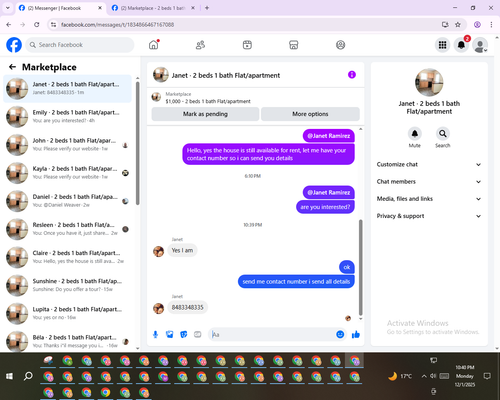Click the 8483348335 message bubble
Screen dimensions: 500x400
click(x=187, y=307)
